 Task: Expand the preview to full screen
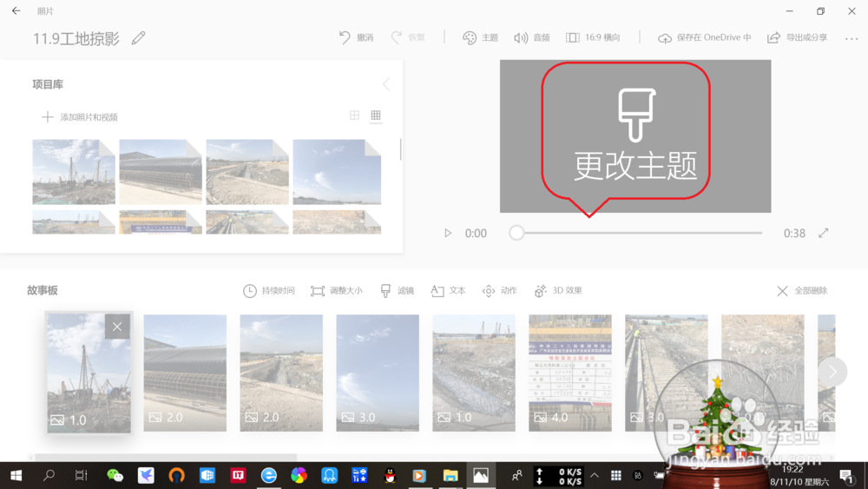[x=824, y=233]
